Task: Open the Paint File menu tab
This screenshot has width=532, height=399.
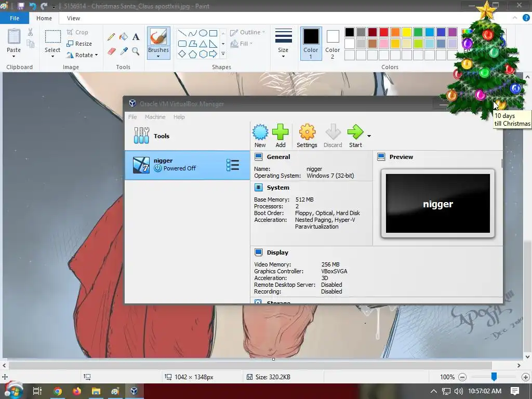Action: coord(15,18)
